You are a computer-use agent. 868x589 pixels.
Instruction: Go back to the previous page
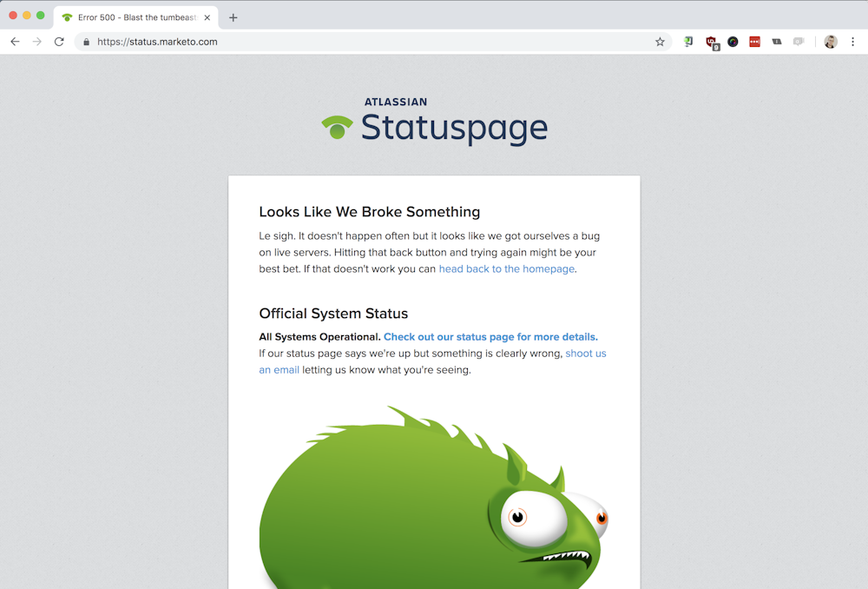click(x=15, y=42)
